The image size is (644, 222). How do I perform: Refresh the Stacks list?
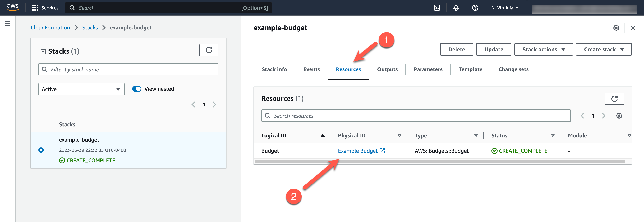coord(209,50)
